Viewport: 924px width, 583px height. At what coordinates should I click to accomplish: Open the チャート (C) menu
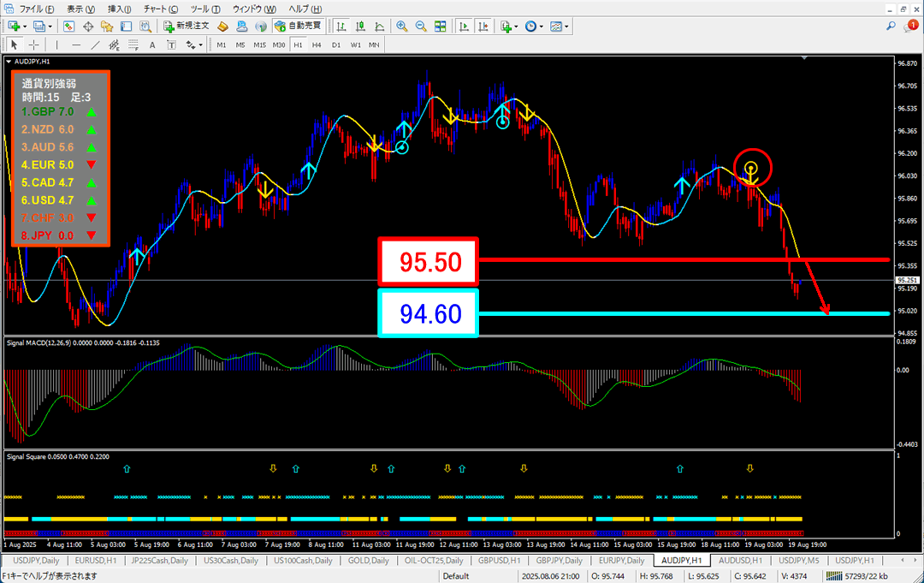[161, 9]
